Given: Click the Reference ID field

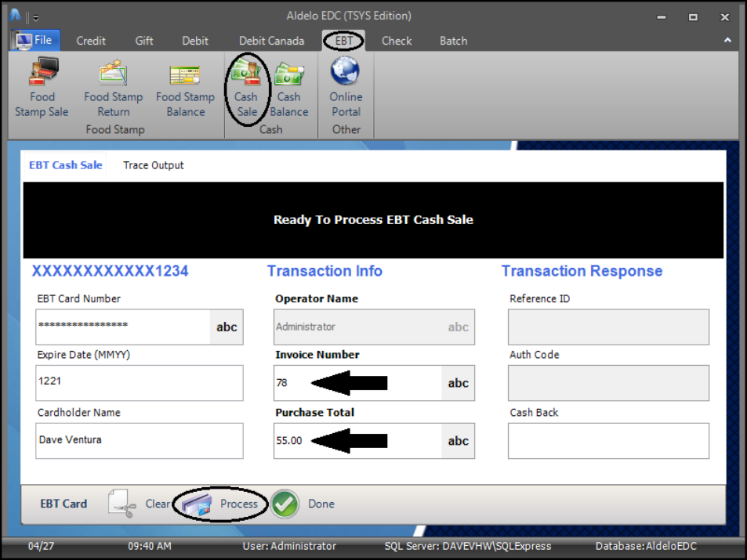Looking at the screenshot, I should click(x=608, y=327).
